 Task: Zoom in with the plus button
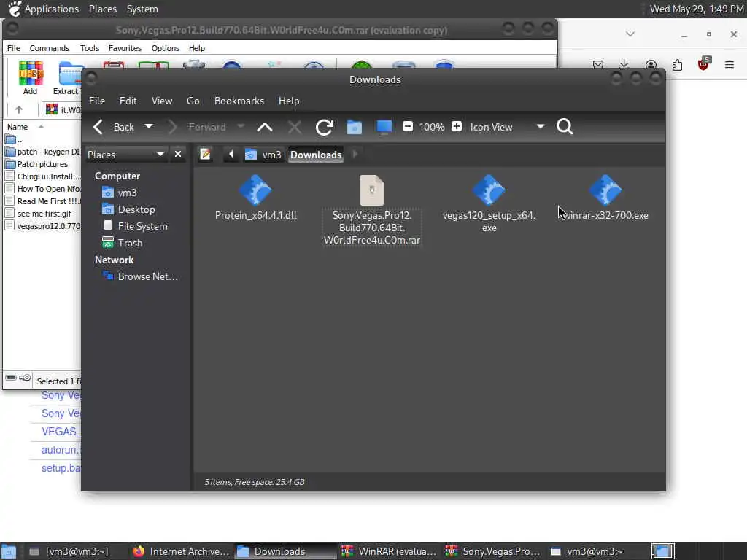coord(457,127)
